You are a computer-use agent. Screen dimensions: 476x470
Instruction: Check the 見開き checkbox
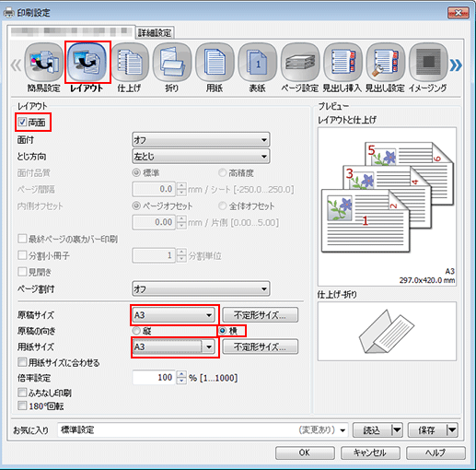(x=22, y=272)
